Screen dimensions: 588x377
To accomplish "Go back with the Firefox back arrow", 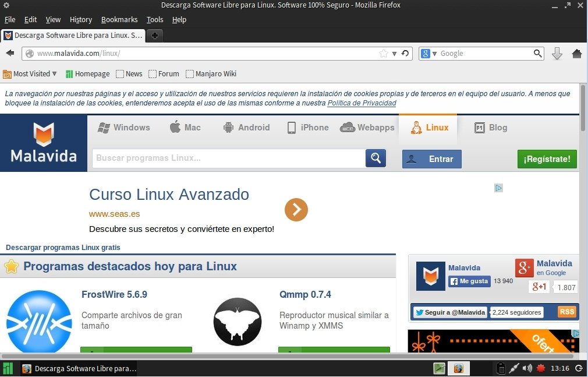I will pyautogui.click(x=10, y=53).
